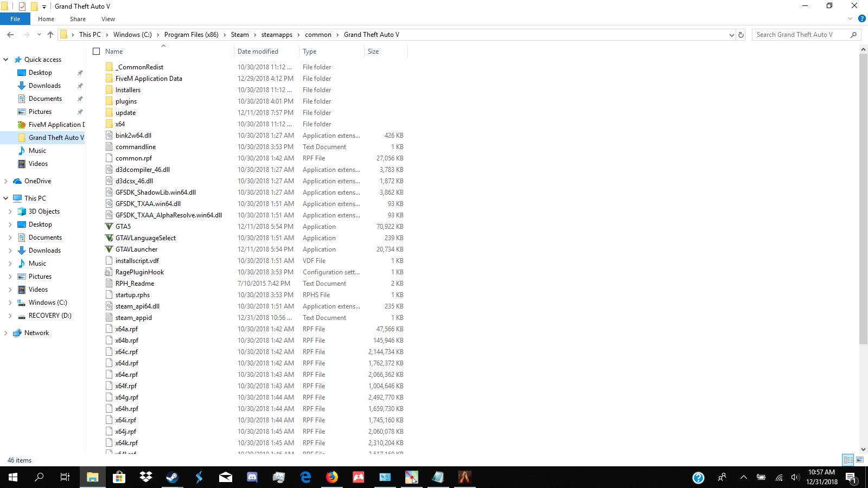Sort files by Date modified column
The image size is (868, 488).
point(258,52)
